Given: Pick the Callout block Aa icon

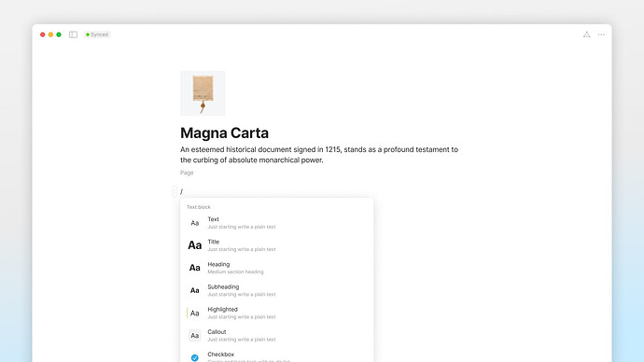Looking at the screenshot, I should (x=195, y=335).
